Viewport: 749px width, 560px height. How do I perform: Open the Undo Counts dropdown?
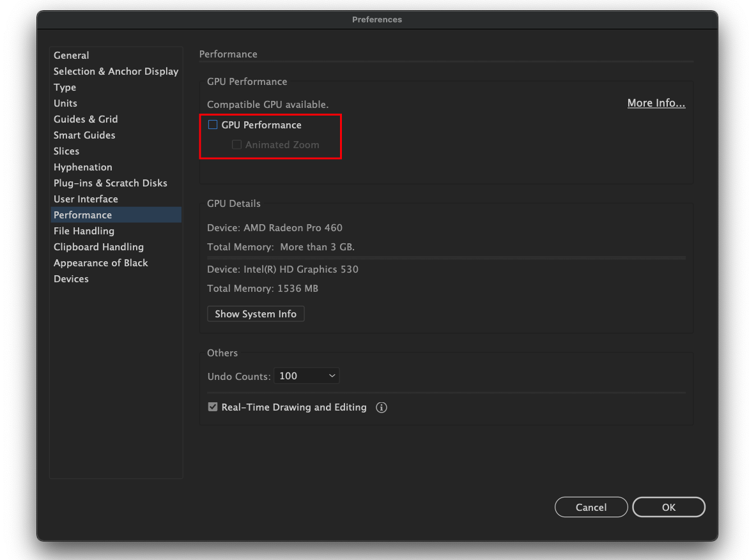[306, 375]
